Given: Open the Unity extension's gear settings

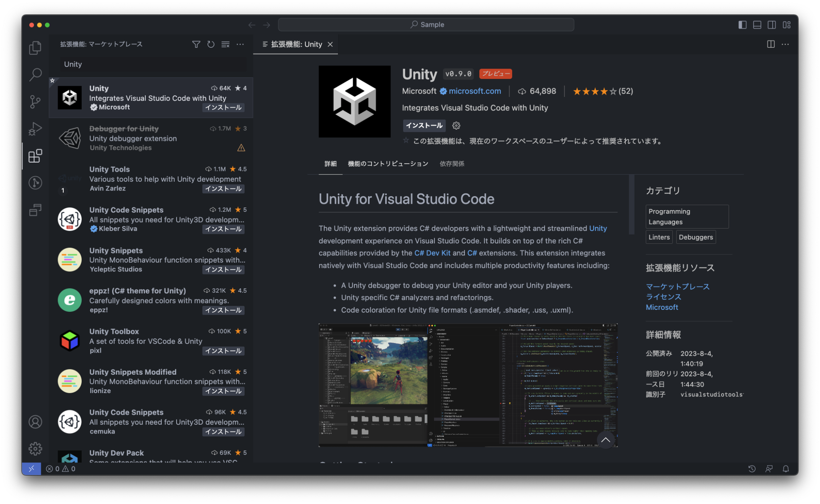Looking at the screenshot, I should point(456,125).
